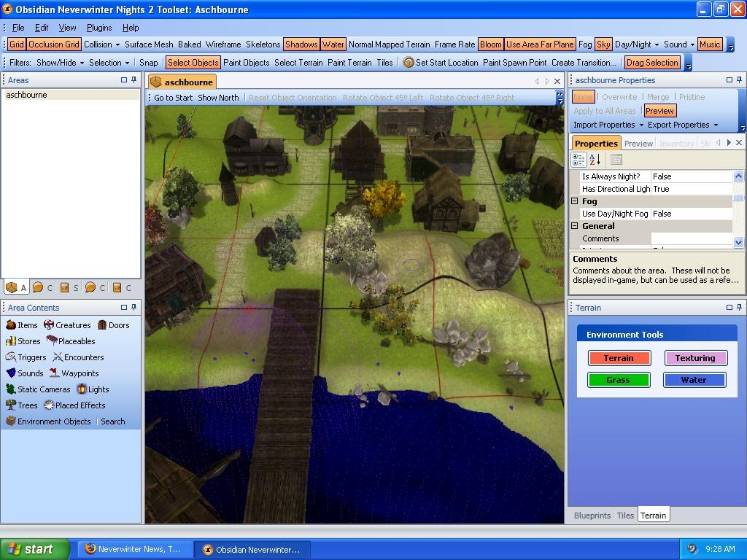The height and width of the screenshot is (560, 747).
Task: Disable the Occlusion Grid toggle
Action: click(x=54, y=44)
